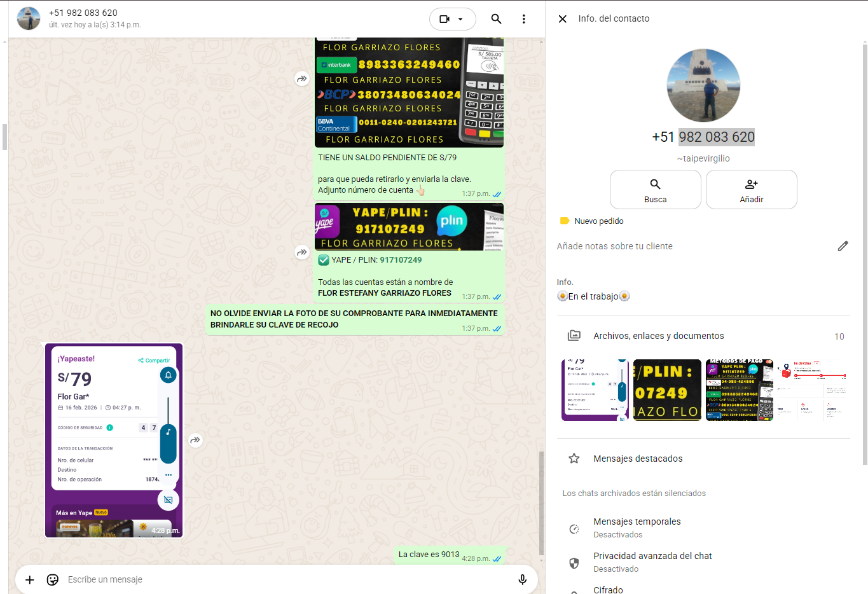Forward the Yape receipt screenshot
The width and height of the screenshot is (868, 594).
pos(196,440)
